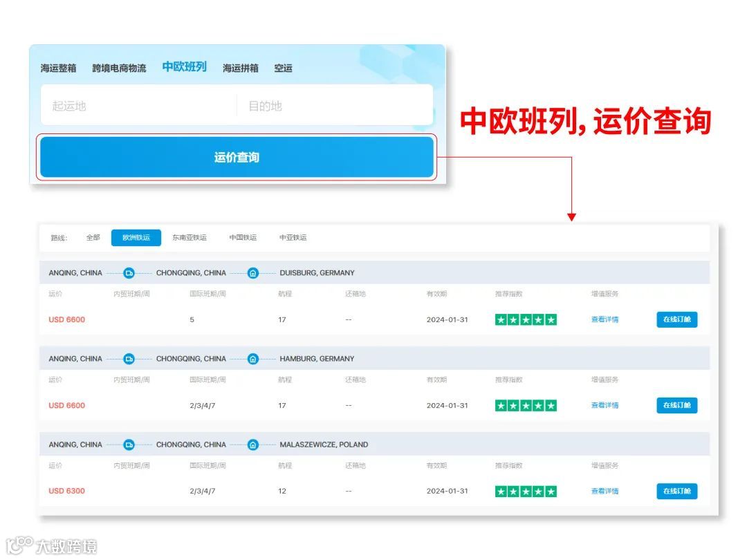Select the 中亚铁运 route filter
This screenshot has width=747, height=560.
click(x=294, y=237)
